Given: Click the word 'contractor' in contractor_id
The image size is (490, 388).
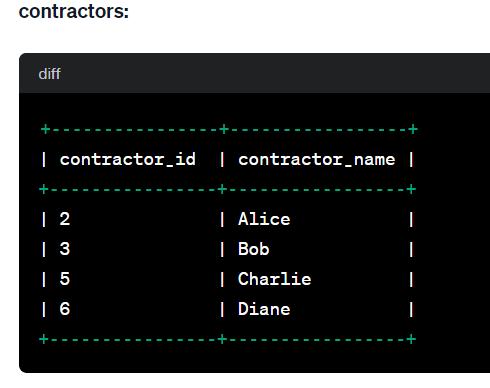Looking at the screenshot, I should click(x=112, y=159).
